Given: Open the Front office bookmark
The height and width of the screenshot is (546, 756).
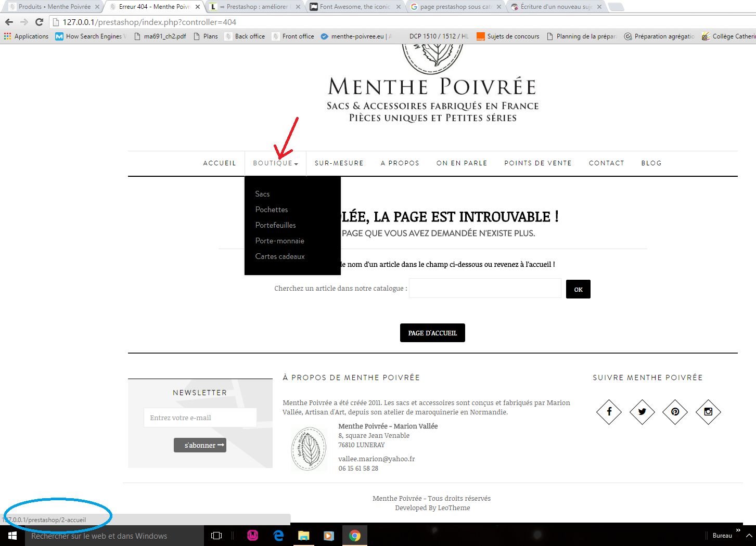Looking at the screenshot, I should click(x=293, y=36).
